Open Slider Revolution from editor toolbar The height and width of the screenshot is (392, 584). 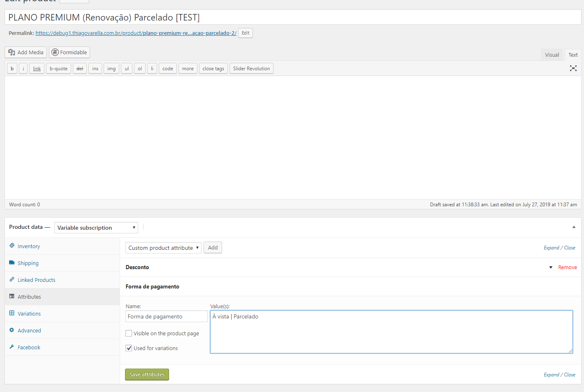252,69
